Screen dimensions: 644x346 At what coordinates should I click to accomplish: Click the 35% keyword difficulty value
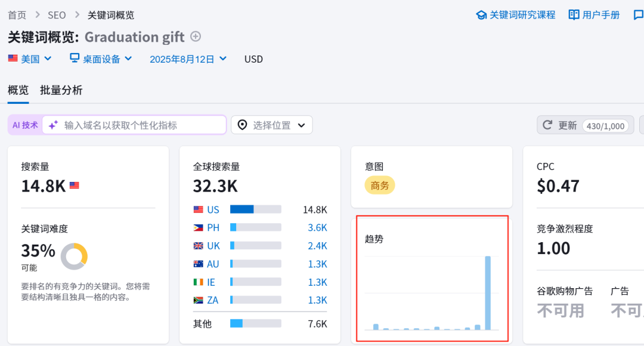[38, 251]
